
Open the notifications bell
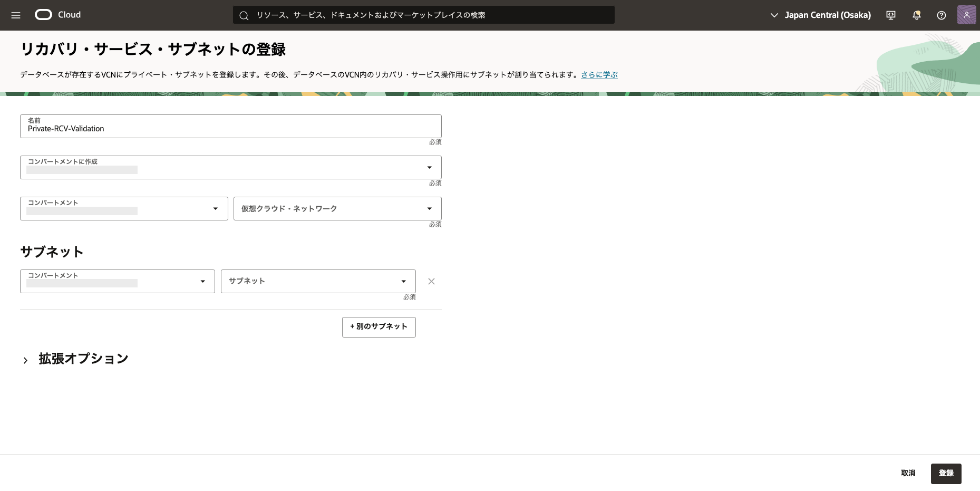pos(917,15)
